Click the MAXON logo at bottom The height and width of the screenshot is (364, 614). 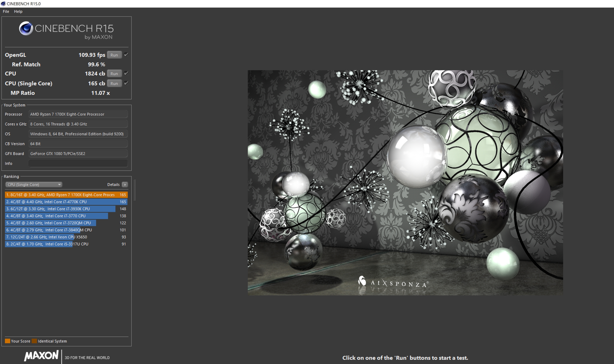click(41, 356)
